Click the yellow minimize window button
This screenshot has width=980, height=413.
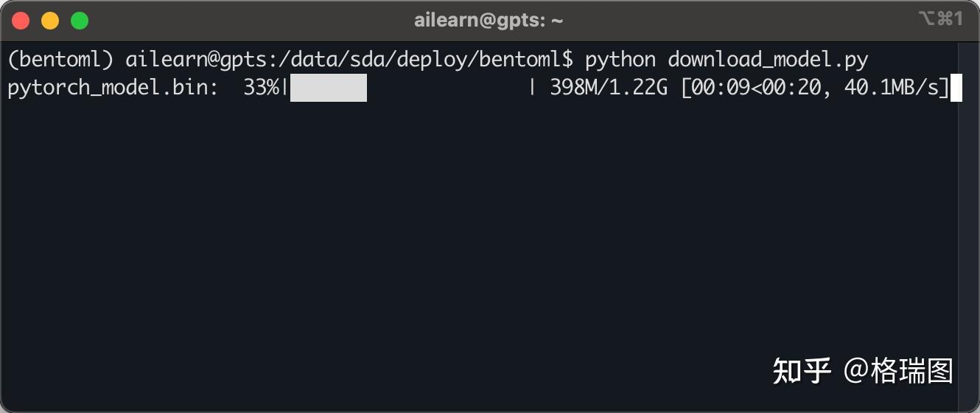coord(50,21)
